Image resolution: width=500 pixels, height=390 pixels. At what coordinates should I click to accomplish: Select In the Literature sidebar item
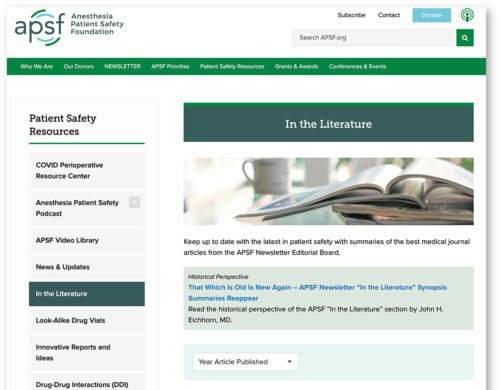coord(87,294)
